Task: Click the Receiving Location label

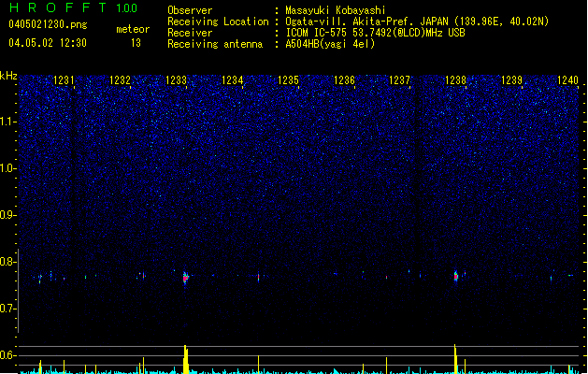Action: [x=218, y=22]
